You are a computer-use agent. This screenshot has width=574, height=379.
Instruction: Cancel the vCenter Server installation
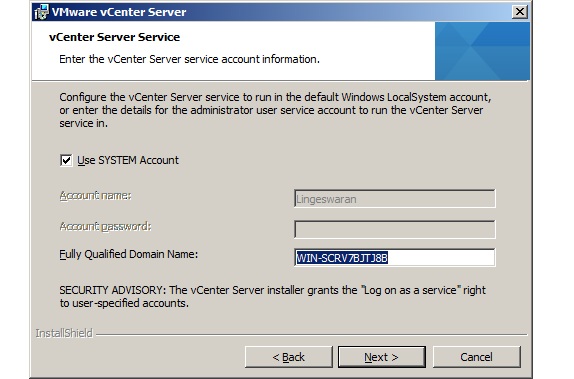tap(476, 357)
